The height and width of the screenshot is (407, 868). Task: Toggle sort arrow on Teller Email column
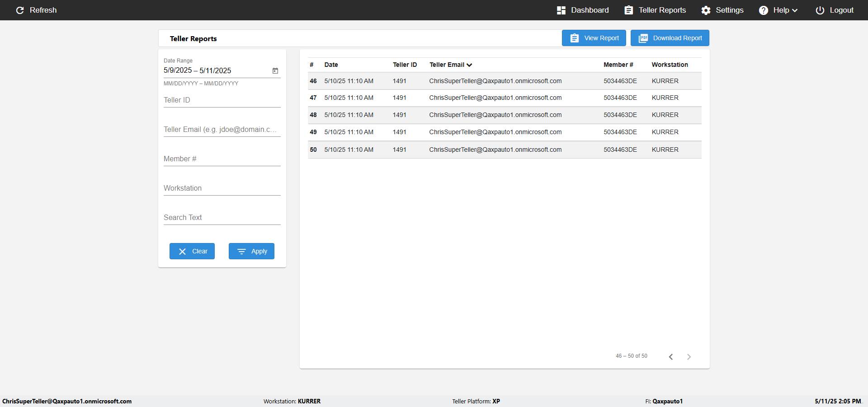click(469, 65)
